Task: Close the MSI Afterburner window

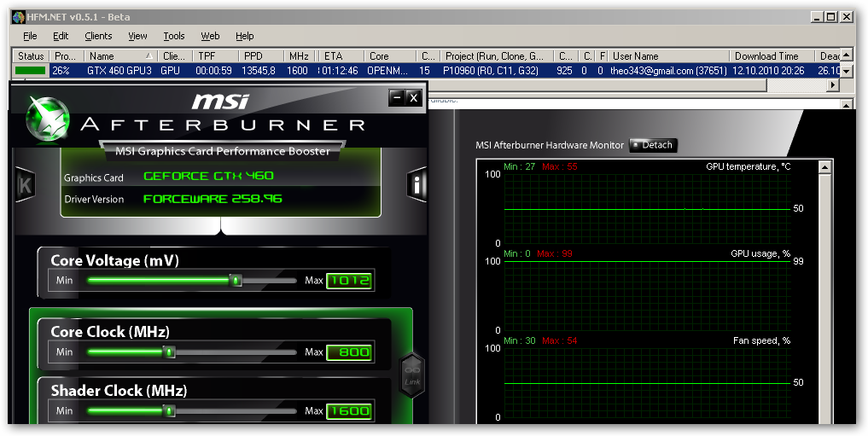Action: tap(414, 98)
